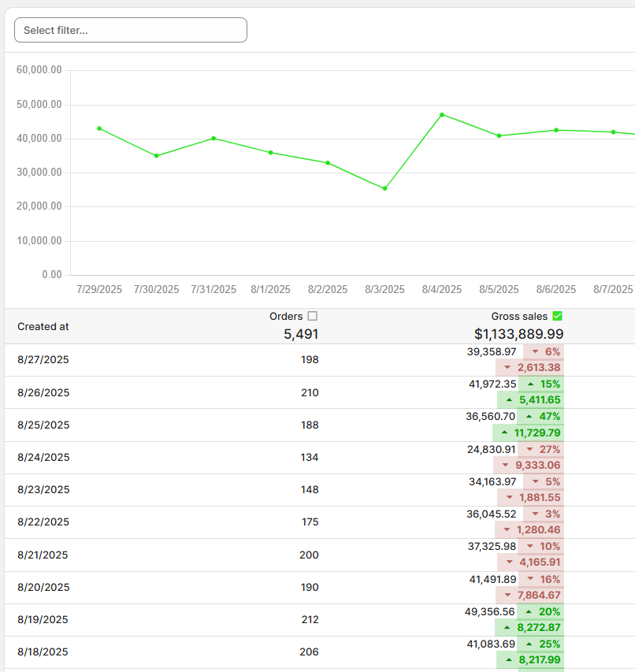Click the Created at column header
The image size is (635, 672).
43,326
